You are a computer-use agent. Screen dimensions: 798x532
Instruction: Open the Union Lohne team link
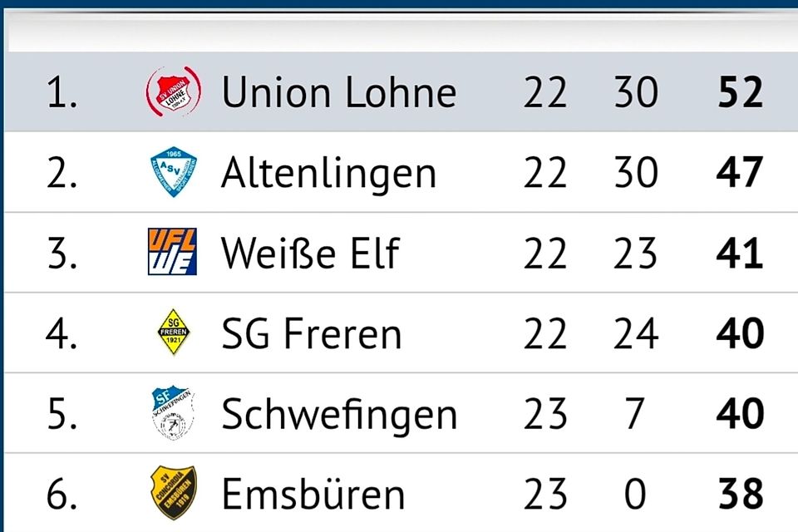click(x=338, y=92)
